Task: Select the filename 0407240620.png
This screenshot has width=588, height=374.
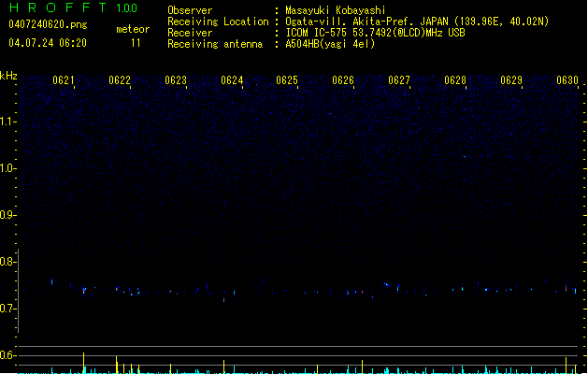Action: click(x=48, y=24)
